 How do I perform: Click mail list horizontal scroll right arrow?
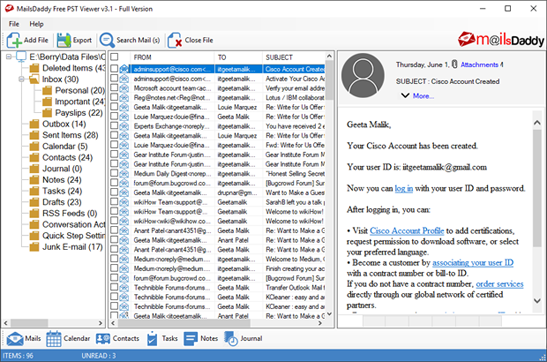coord(320,323)
